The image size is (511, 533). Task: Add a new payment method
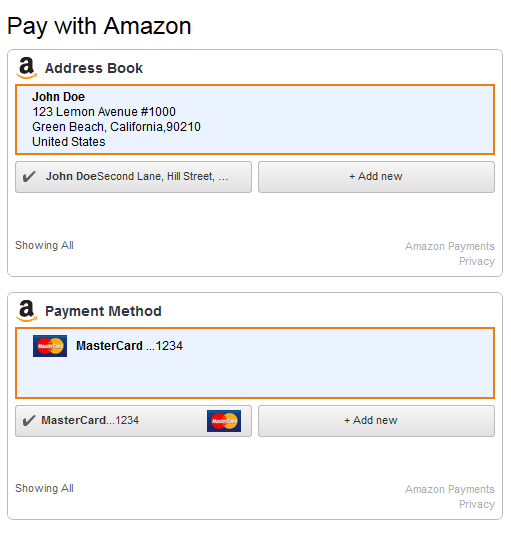point(376,421)
